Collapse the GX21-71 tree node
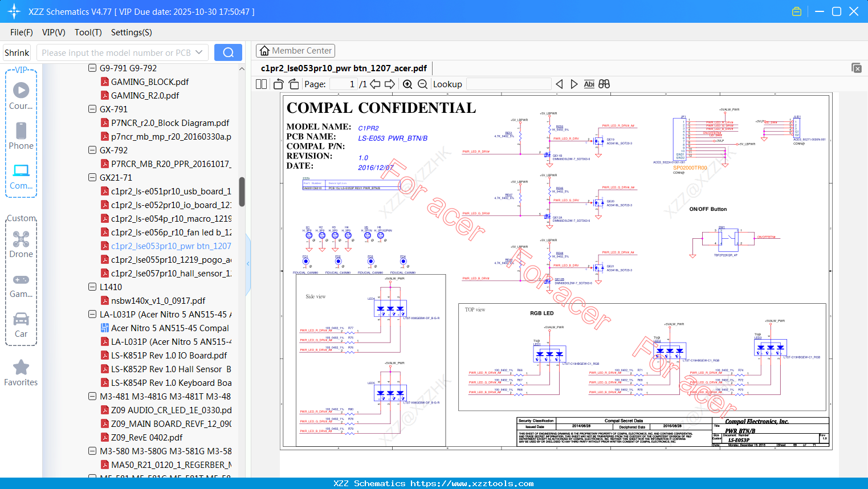Screen dimensions: 868x489 tap(92, 177)
